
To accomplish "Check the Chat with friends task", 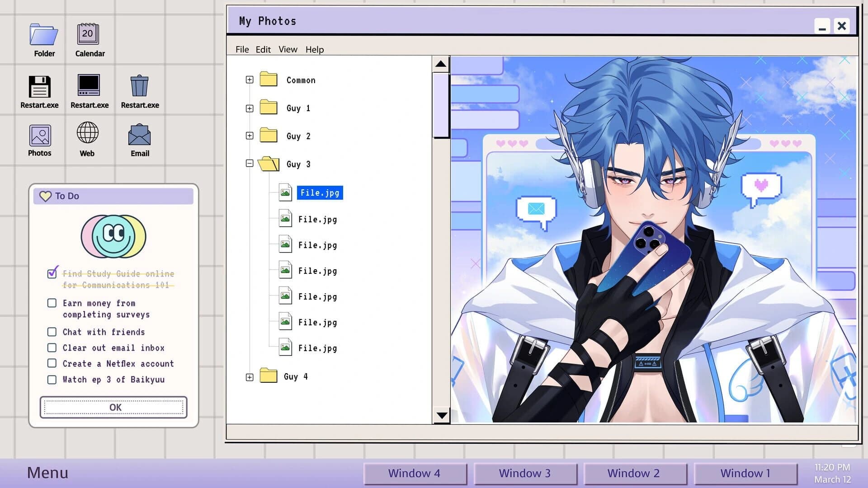I will tap(52, 332).
